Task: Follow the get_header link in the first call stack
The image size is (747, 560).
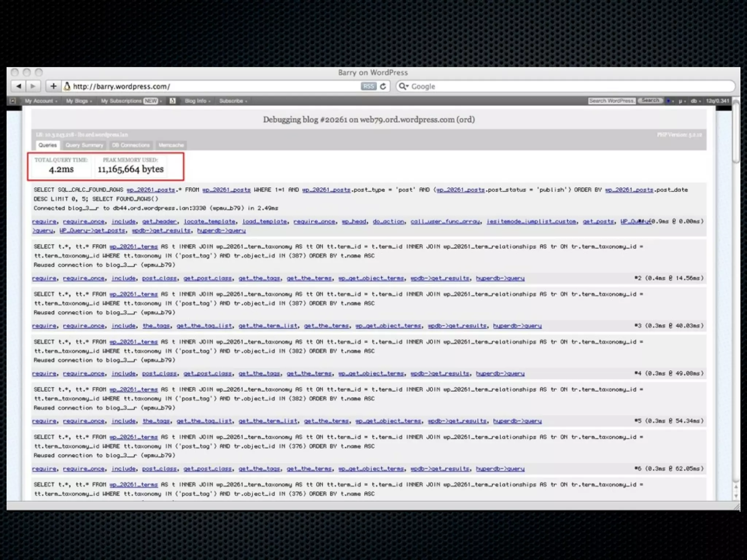Action: [x=159, y=222]
